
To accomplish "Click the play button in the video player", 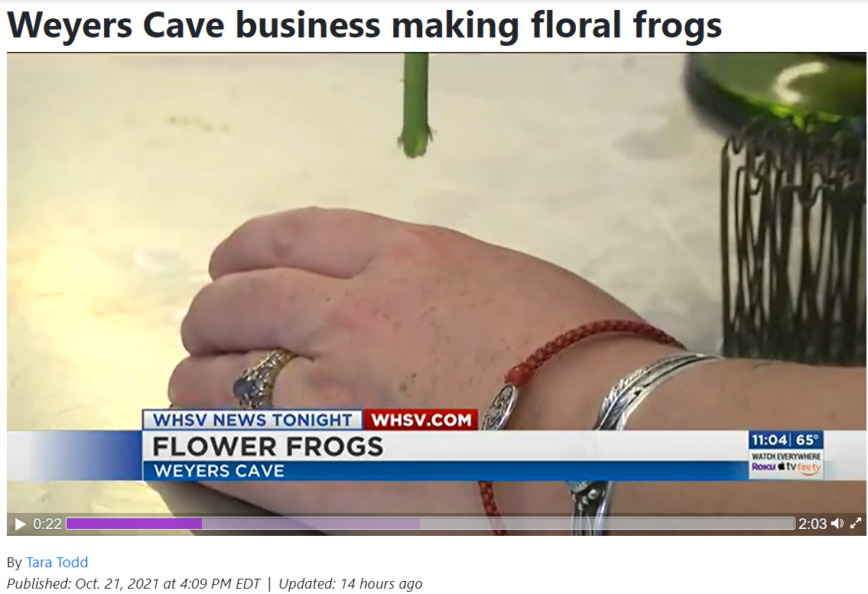I will tap(20, 524).
